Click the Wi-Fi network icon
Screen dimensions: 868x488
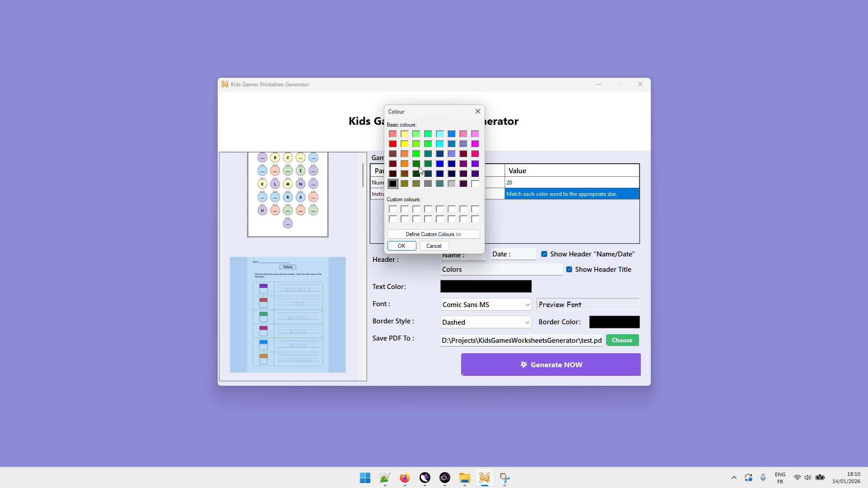797,478
